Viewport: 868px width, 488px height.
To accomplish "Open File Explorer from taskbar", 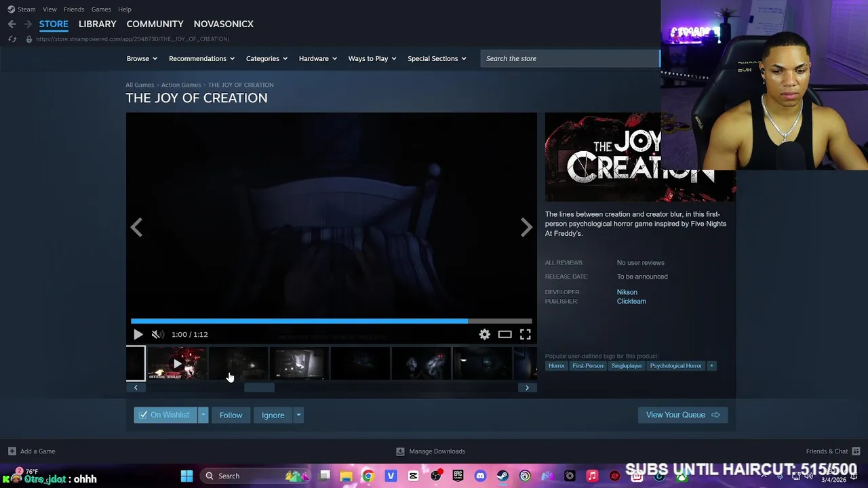I will (346, 476).
